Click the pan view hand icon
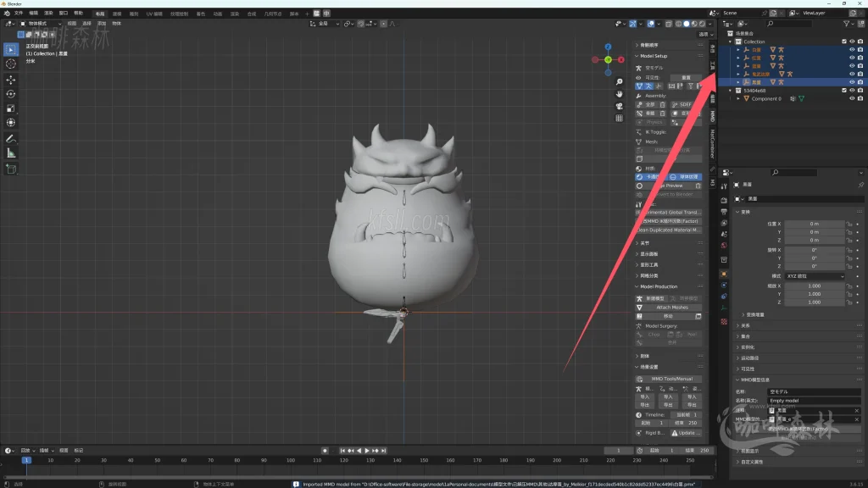This screenshot has width=868, height=488. click(620, 93)
